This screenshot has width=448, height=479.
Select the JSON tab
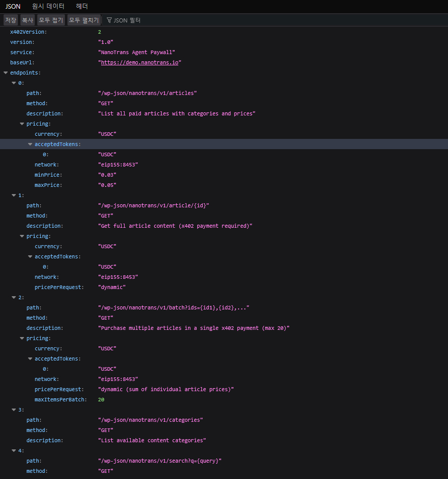(12, 7)
